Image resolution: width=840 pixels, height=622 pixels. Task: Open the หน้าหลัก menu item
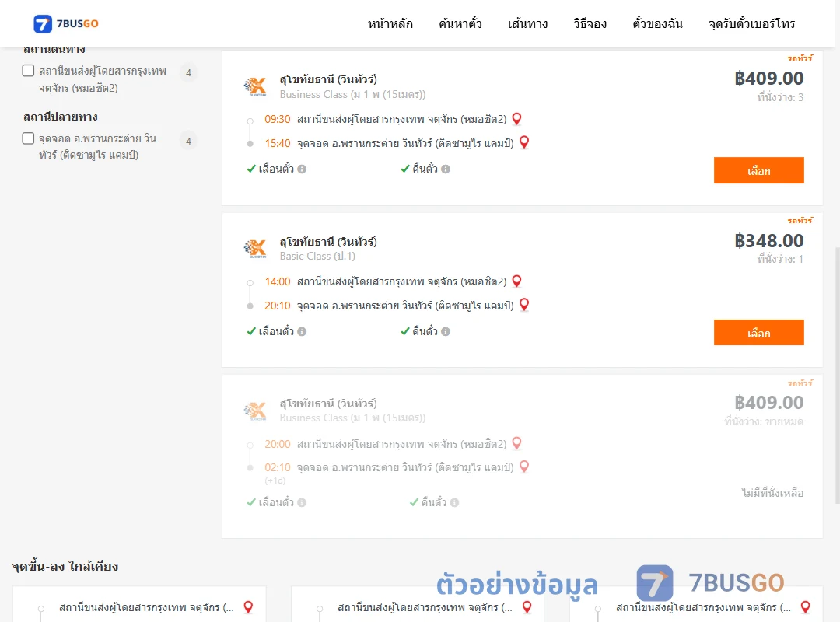click(390, 23)
